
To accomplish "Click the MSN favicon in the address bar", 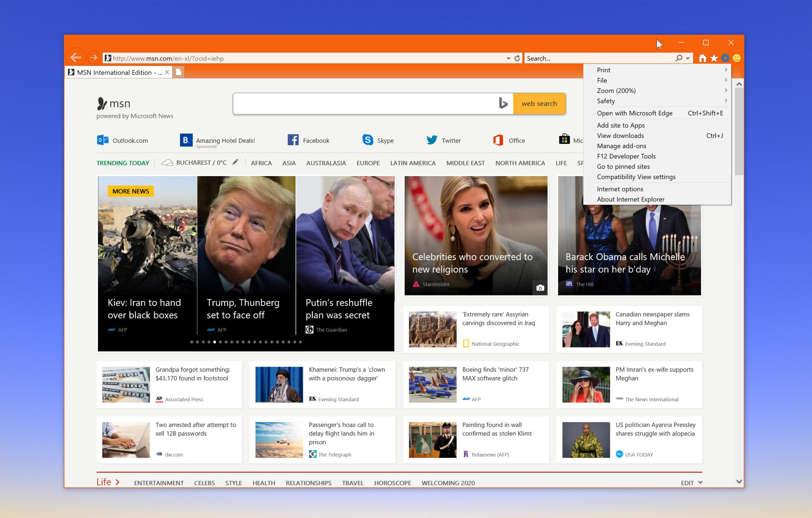I will tap(108, 58).
